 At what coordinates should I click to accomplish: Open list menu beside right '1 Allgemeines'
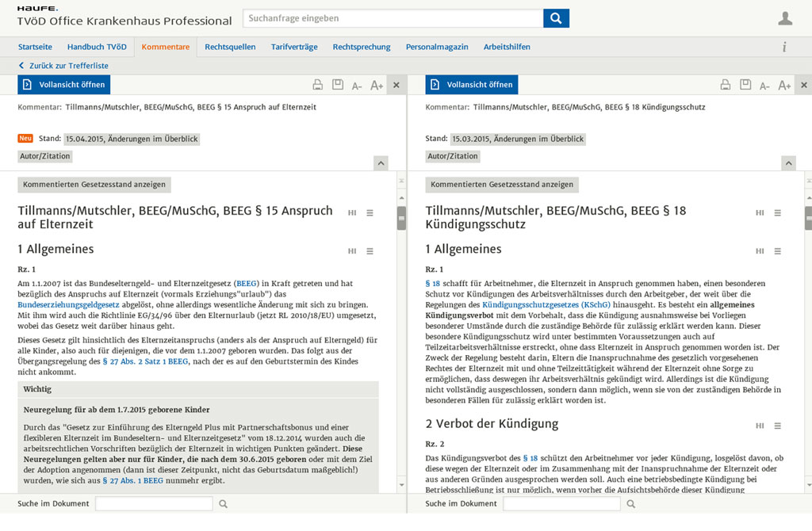click(777, 251)
